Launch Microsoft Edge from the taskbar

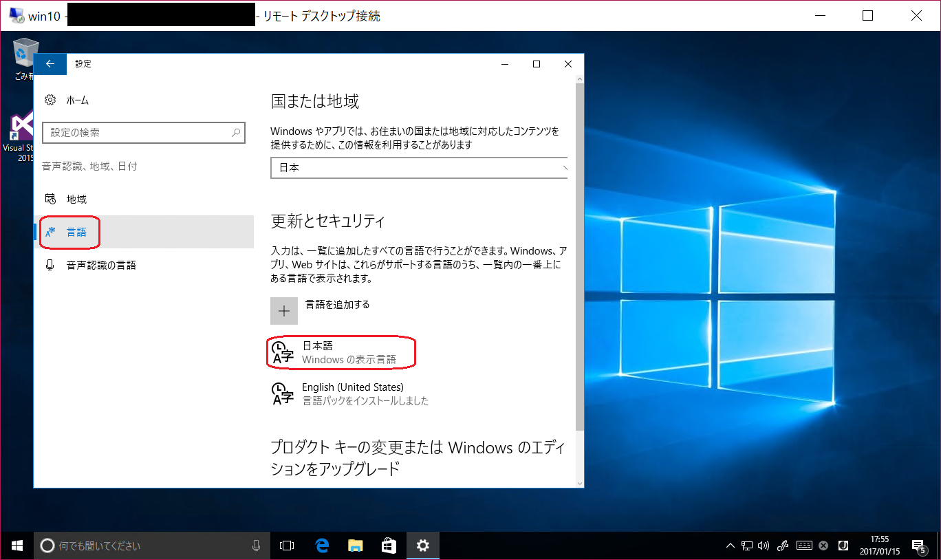point(321,545)
